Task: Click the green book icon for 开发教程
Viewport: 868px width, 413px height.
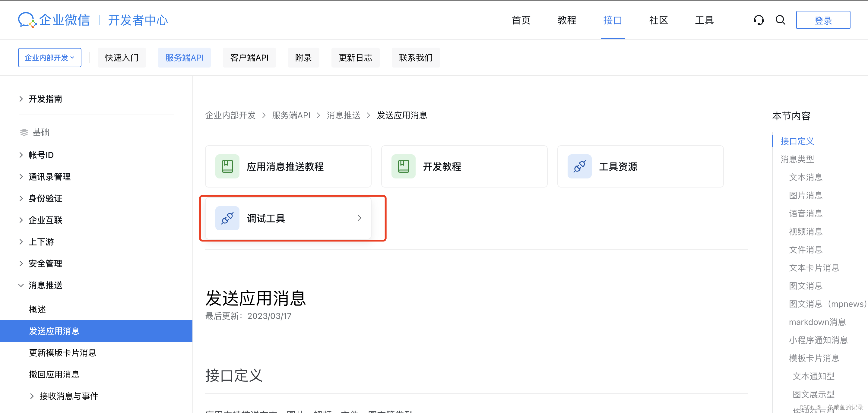Action: (403, 166)
